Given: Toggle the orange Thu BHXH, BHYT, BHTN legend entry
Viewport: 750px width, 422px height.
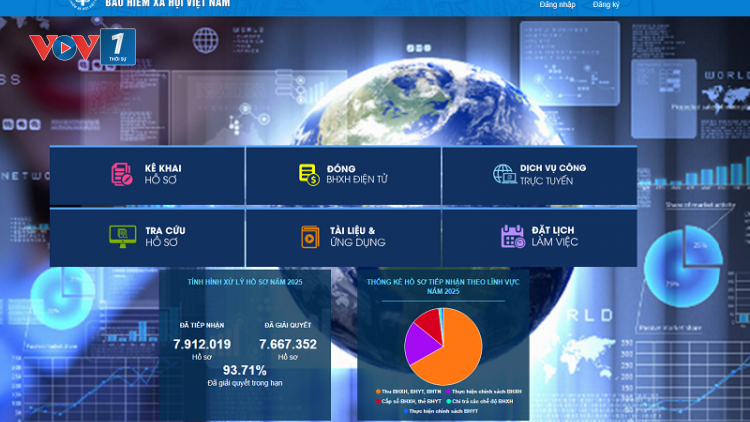Looking at the screenshot, I should tap(408, 391).
